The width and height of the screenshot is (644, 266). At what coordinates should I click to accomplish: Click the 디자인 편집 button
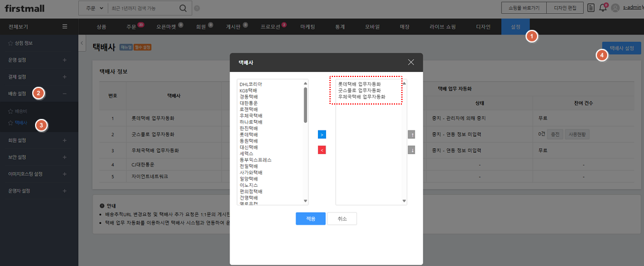565,8
